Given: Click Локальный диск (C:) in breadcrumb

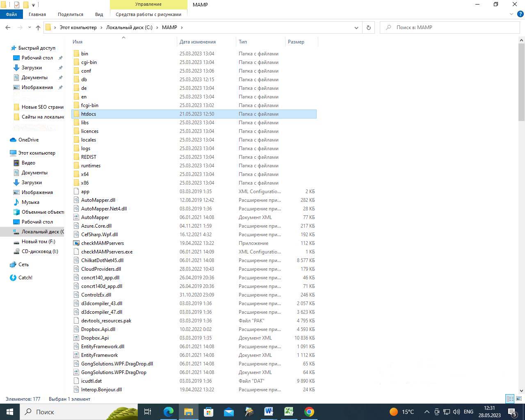Looking at the screenshot, I should click(x=129, y=27).
